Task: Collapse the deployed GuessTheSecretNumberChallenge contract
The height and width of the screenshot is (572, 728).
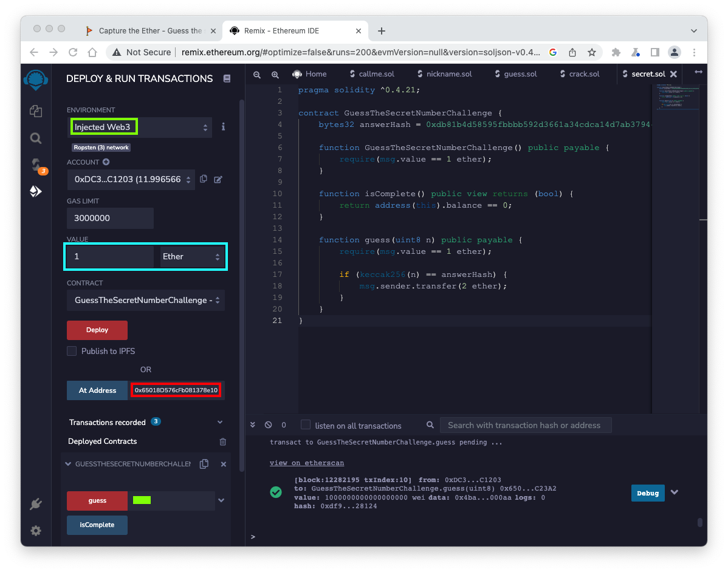Action: [67, 464]
